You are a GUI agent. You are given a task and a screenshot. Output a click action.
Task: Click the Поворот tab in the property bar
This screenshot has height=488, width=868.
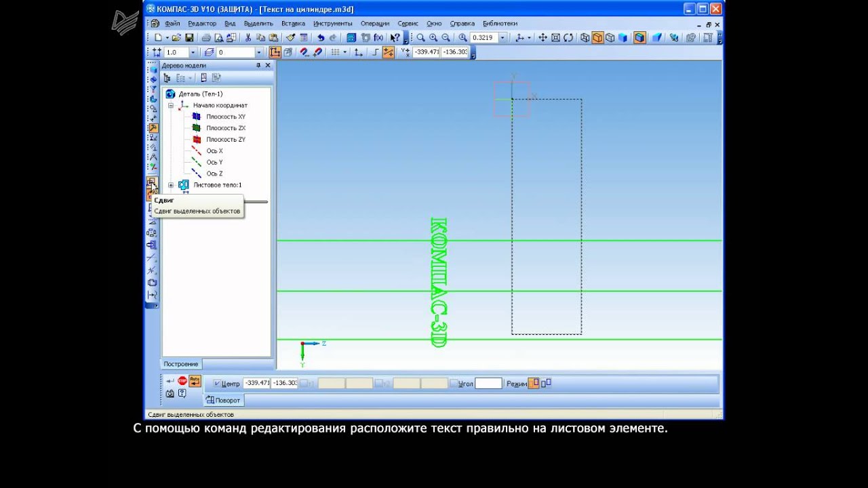(x=223, y=400)
